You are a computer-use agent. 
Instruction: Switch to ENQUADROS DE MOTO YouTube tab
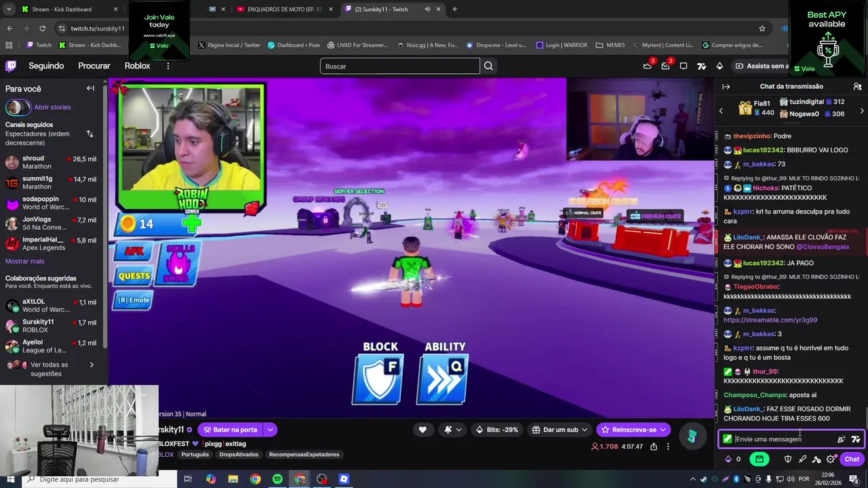pyautogui.click(x=285, y=9)
